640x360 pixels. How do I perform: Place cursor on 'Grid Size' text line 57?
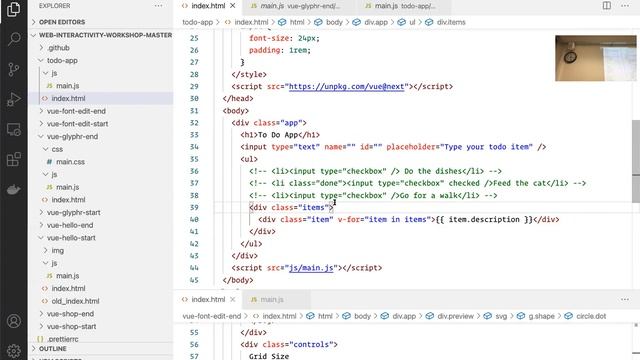tap(269, 356)
